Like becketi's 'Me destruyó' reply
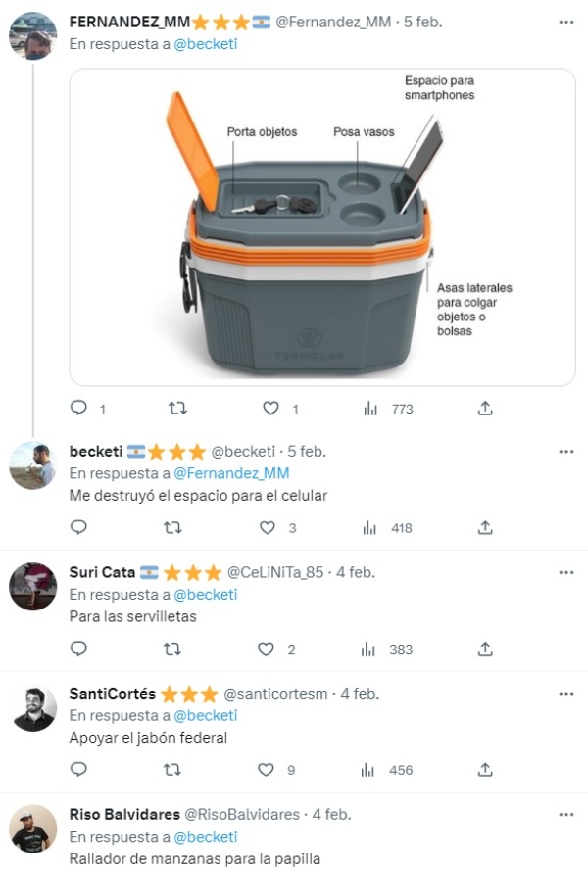Image resolution: width=588 pixels, height=877 pixels. tap(268, 528)
